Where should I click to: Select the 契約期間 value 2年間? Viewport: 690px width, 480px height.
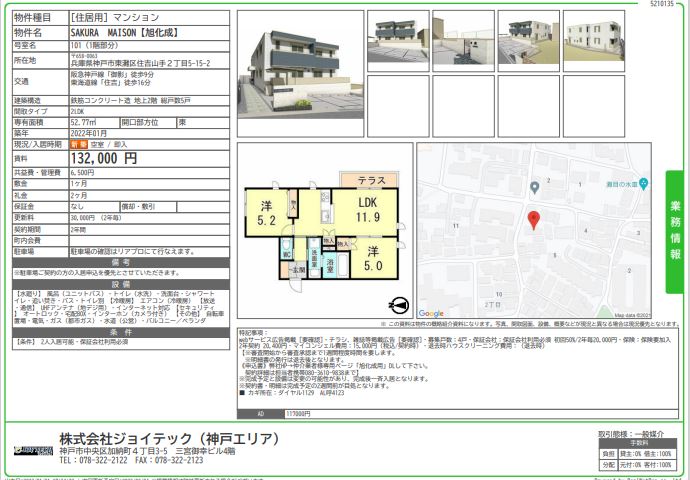tap(78, 229)
